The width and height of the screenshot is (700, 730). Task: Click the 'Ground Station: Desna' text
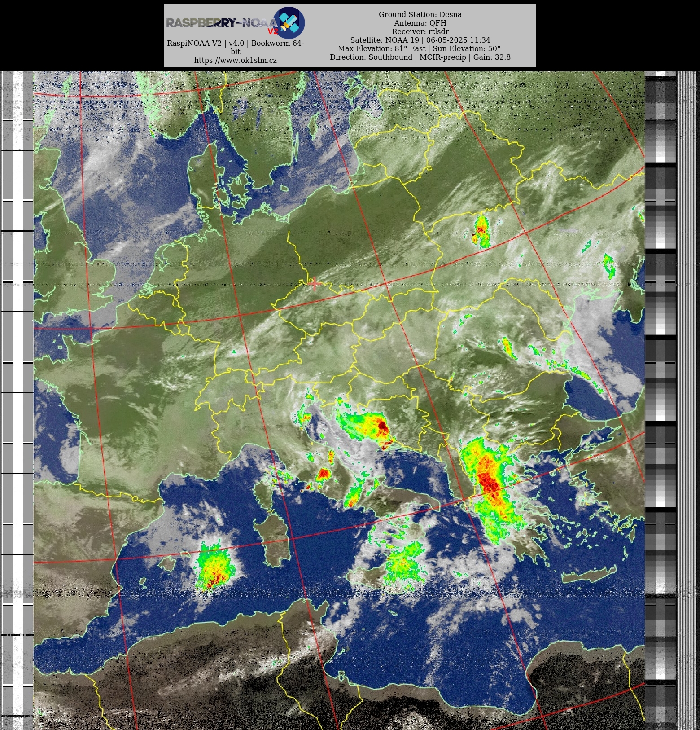tap(420, 14)
